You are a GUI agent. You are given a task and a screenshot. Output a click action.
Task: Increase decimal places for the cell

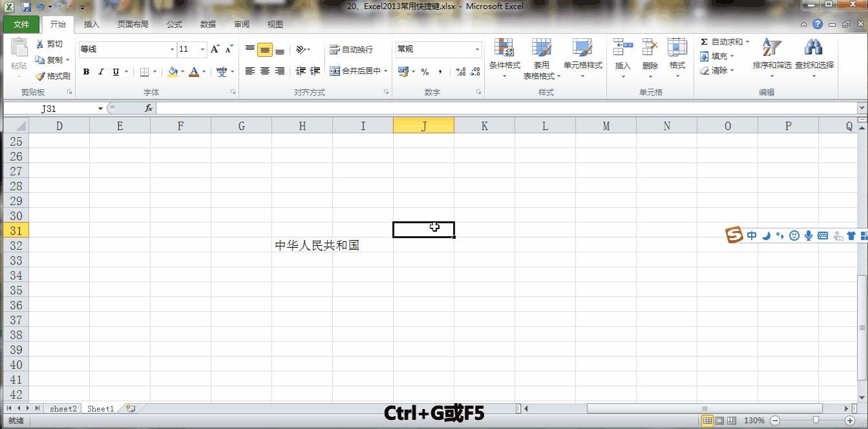[x=461, y=72]
